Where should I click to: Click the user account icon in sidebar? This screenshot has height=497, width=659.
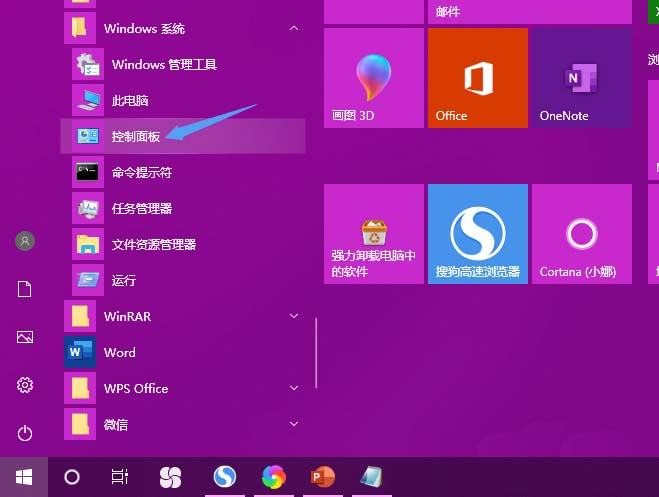coord(25,241)
